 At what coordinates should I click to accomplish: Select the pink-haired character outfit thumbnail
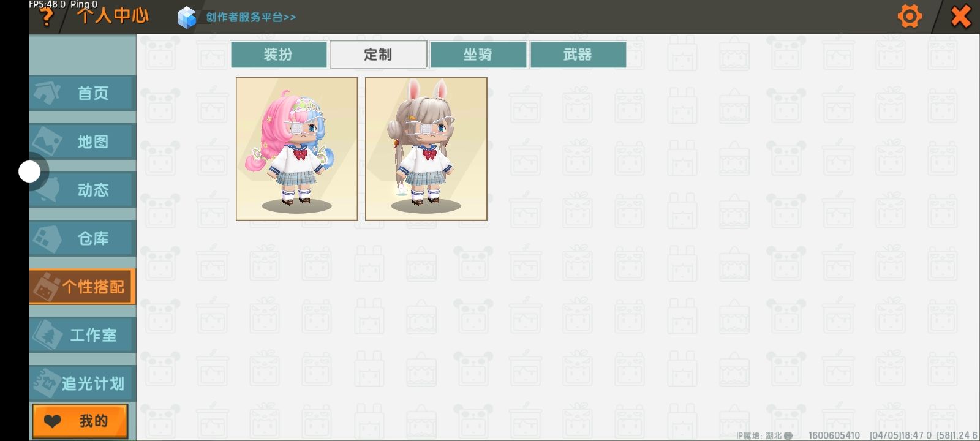(297, 149)
